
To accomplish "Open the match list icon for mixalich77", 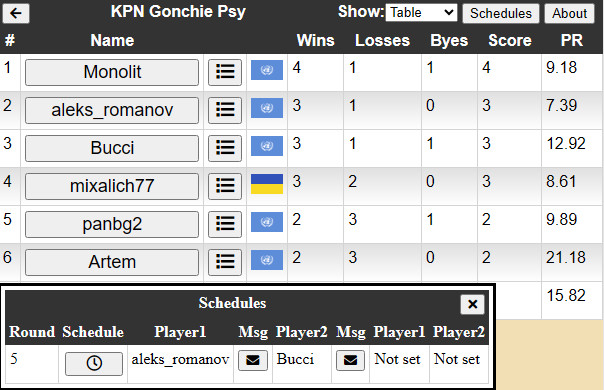I will [x=225, y=186].
